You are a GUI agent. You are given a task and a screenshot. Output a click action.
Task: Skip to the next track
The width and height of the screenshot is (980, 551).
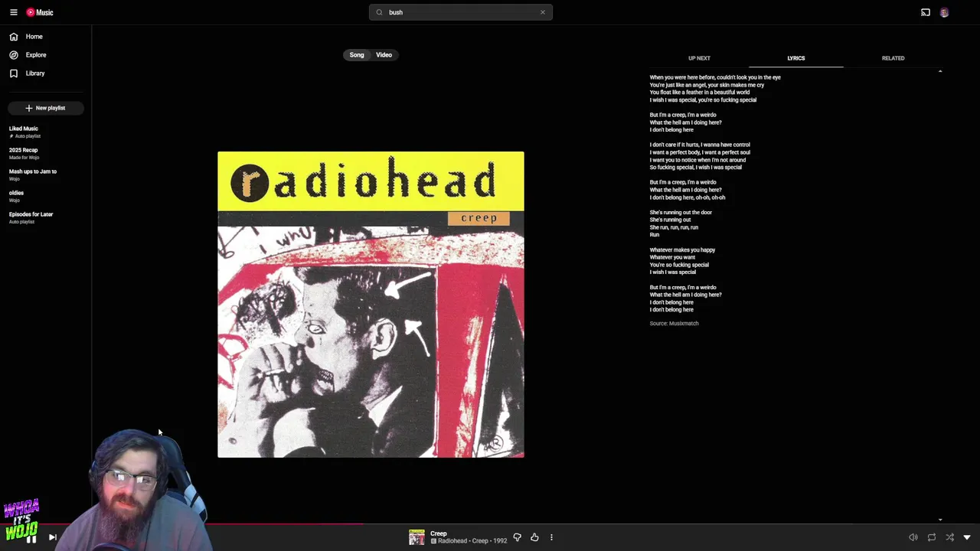click(52, 537)
